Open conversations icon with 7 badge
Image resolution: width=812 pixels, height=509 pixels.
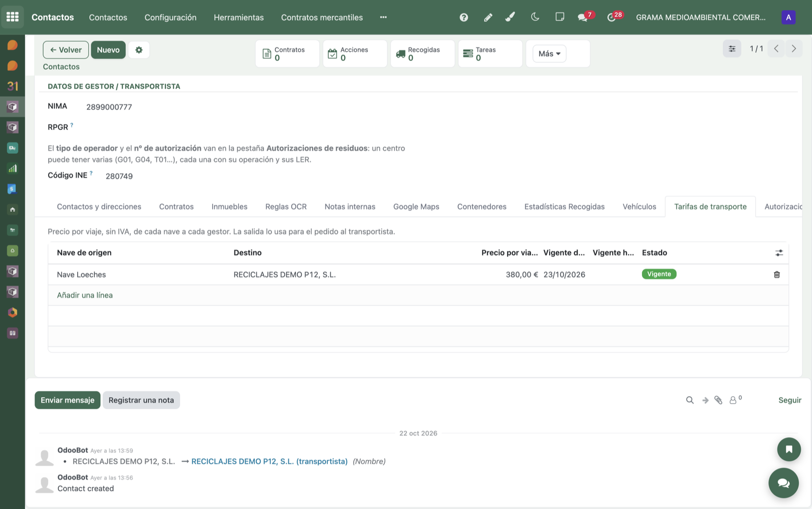coord(585,17)
